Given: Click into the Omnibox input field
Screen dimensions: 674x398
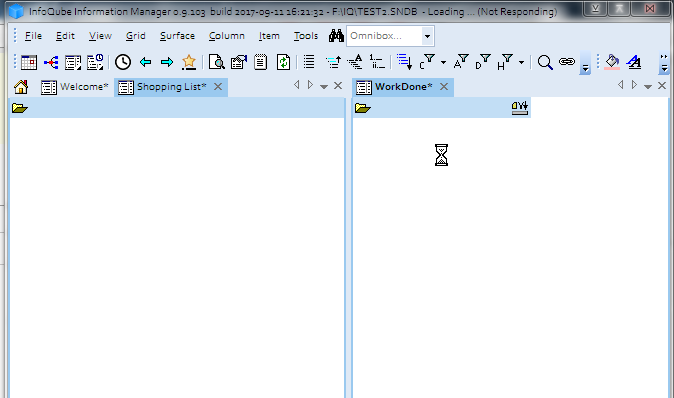Looking at the screenshot, I should point(385,36).
